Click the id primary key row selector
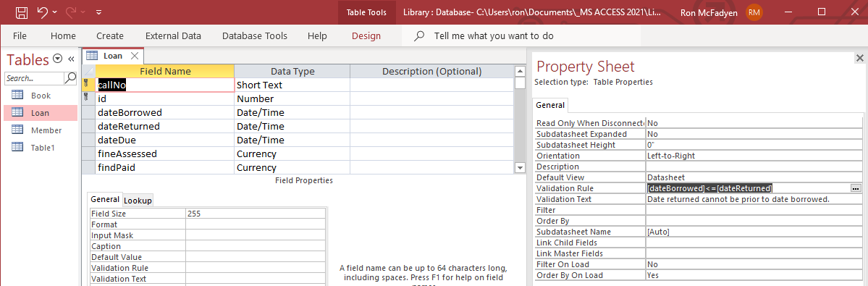 88,99
